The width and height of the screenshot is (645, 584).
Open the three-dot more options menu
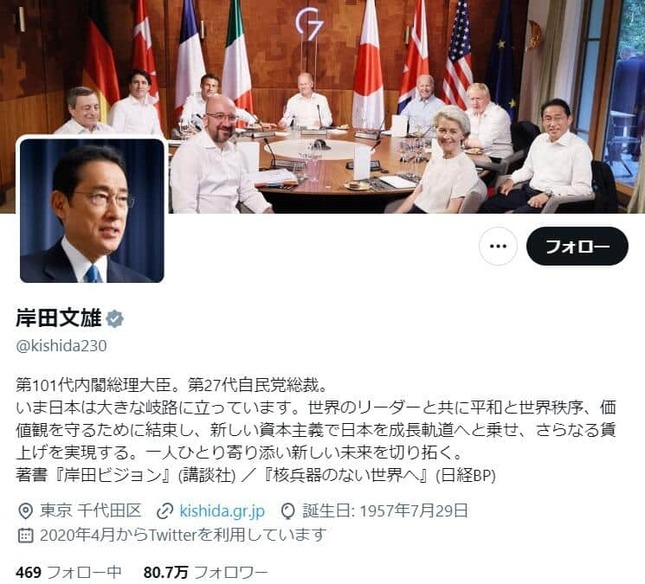(x=498, y=246)
